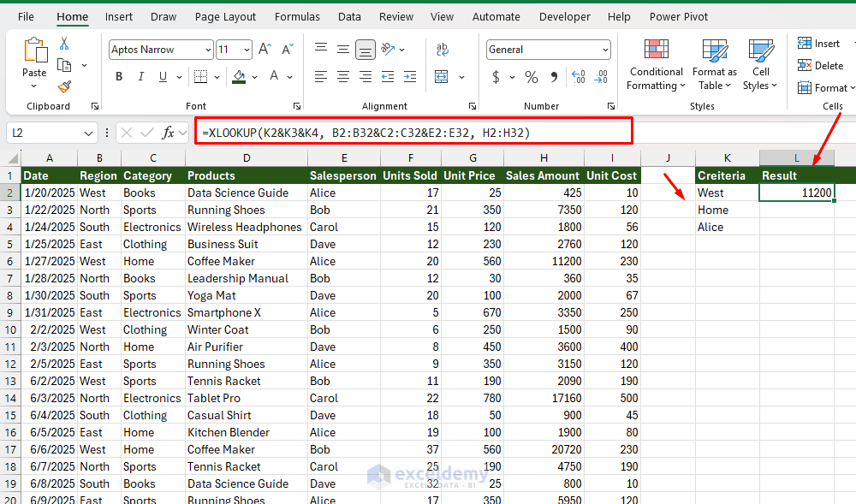Viewport: 856px width, 504px height.
Task: Select the Sales Amount header cell
Action: tap(544, 175)
